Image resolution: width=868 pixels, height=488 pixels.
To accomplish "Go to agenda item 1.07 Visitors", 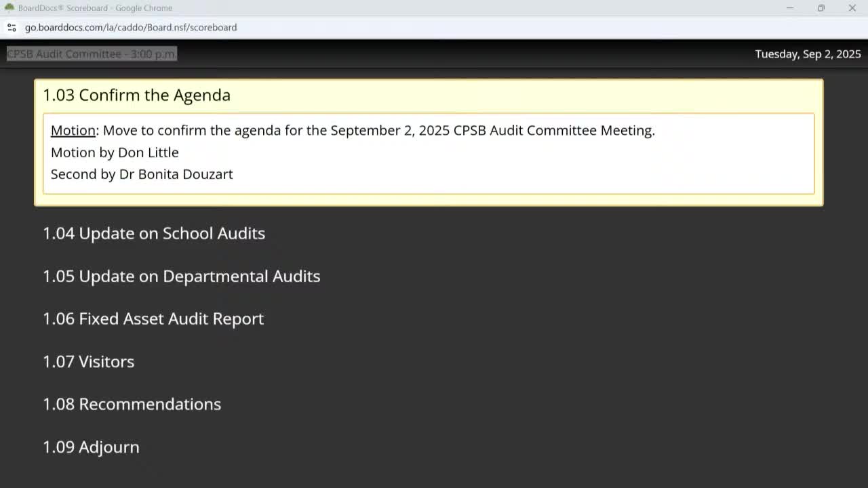I will click(x=88, y=361).
